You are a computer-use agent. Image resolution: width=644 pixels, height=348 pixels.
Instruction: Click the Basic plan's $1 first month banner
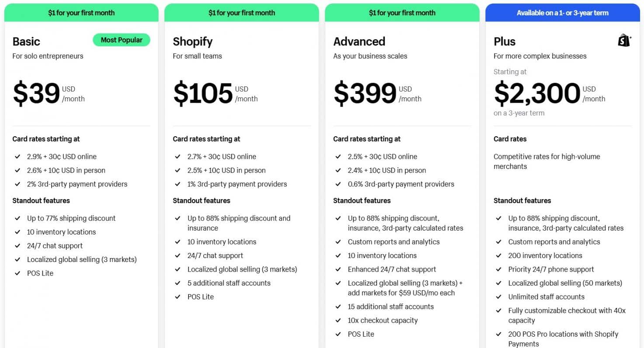81,13
